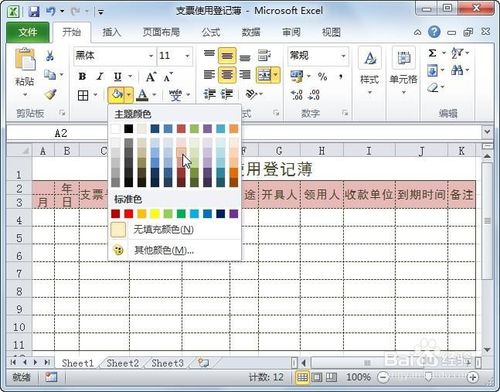
Task: Open the font size dropdown
Action: (187, 56)
